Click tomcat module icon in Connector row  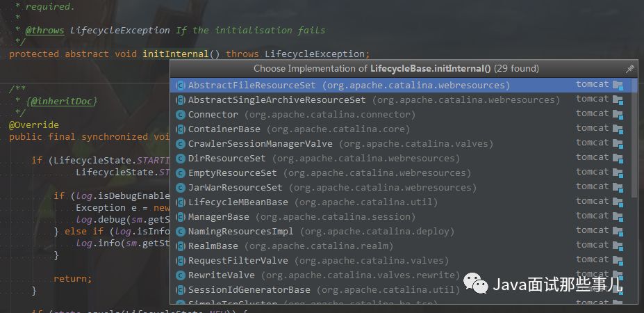(x=618, y=115)
